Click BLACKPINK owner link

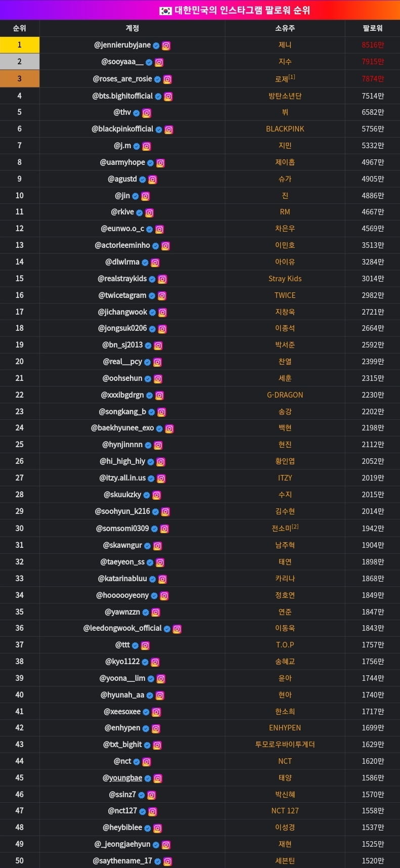click(x=285, y=129)
